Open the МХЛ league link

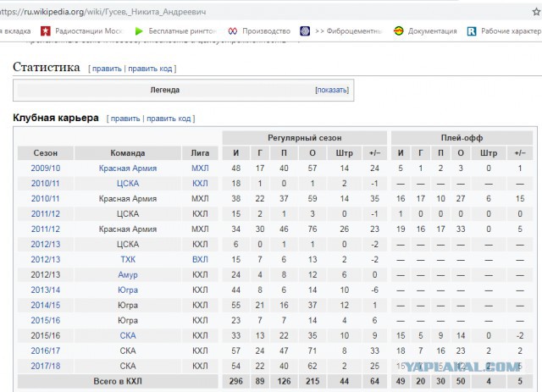point(200,168)
